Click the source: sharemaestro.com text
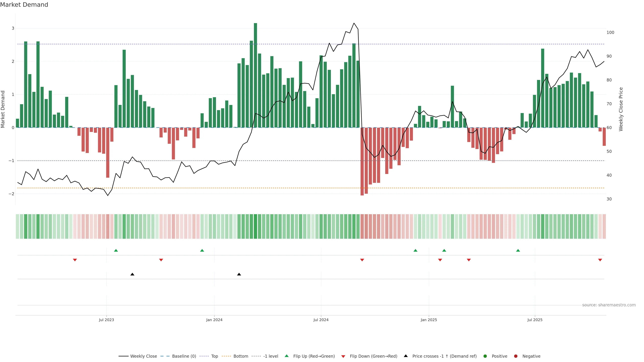Viewport: 644px width, 362px height. (609, 305)
